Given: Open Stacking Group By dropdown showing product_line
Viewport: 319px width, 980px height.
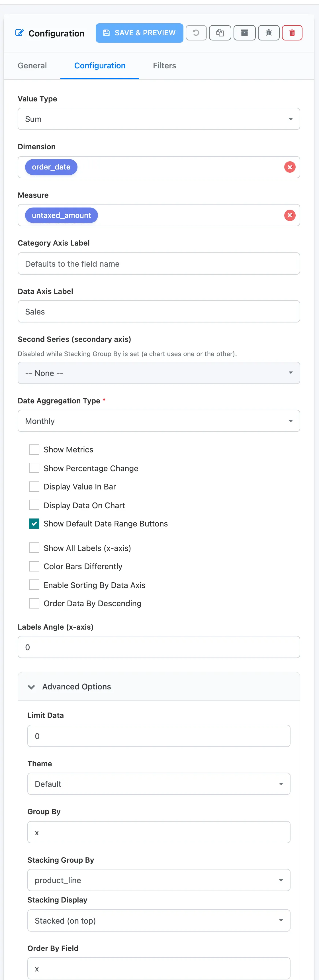Looking at the screenshot, I should point(159,880).
